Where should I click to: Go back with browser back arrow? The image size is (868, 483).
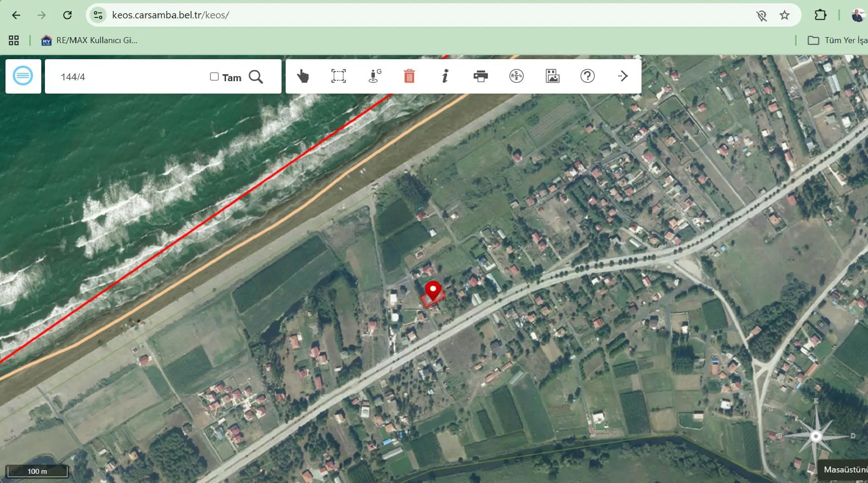[16, 15]
